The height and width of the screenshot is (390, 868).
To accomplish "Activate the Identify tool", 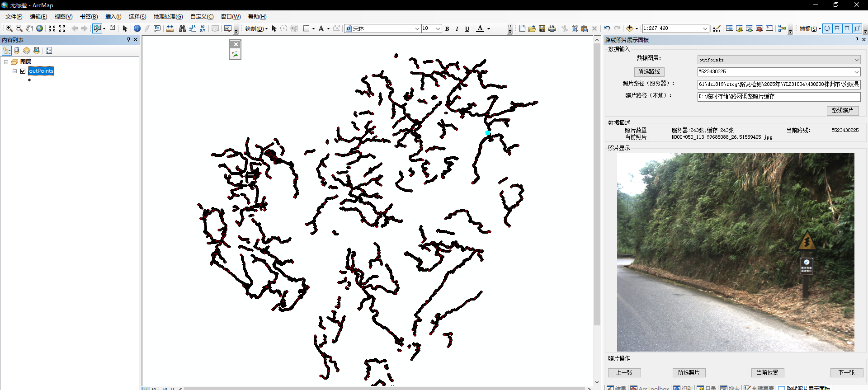I will pyautogui.click(x=137, y=28).
